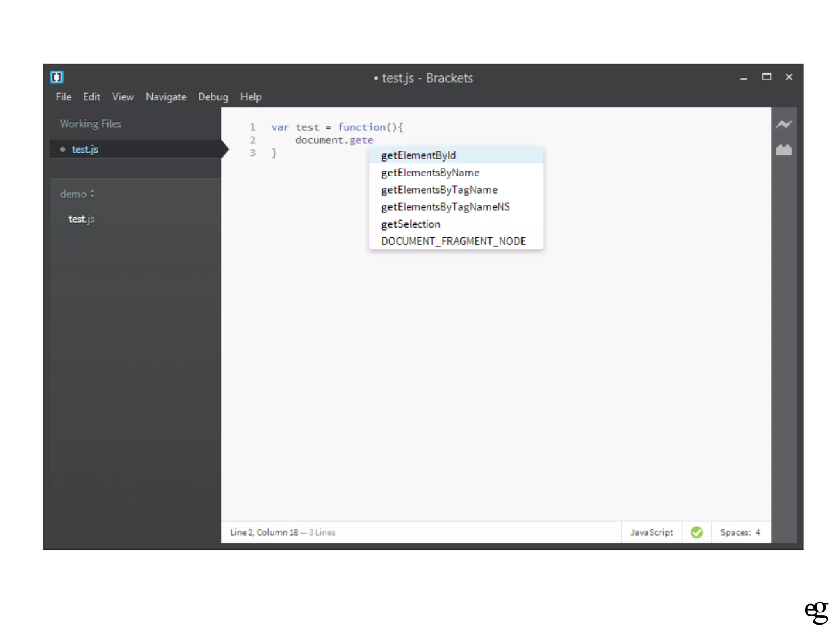Click the Brackets app logo icon
Screen dimensions: 840x630
(57, 77)
